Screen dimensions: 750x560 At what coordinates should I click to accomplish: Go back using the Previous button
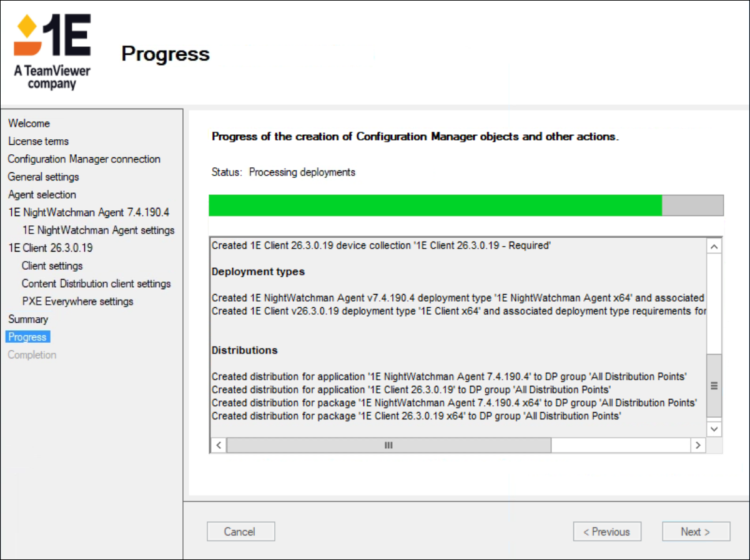click(x=606, y=532)
